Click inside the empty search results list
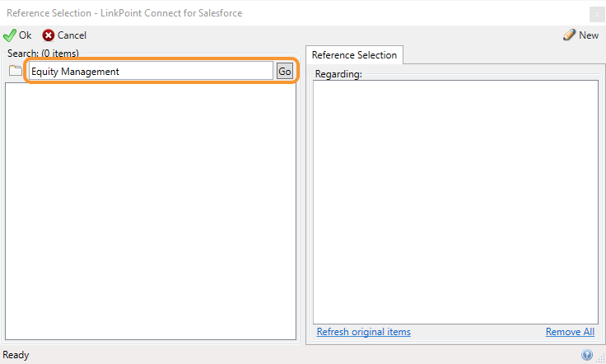The height and width of the screenshot is (364, 606). pos(151,211)
